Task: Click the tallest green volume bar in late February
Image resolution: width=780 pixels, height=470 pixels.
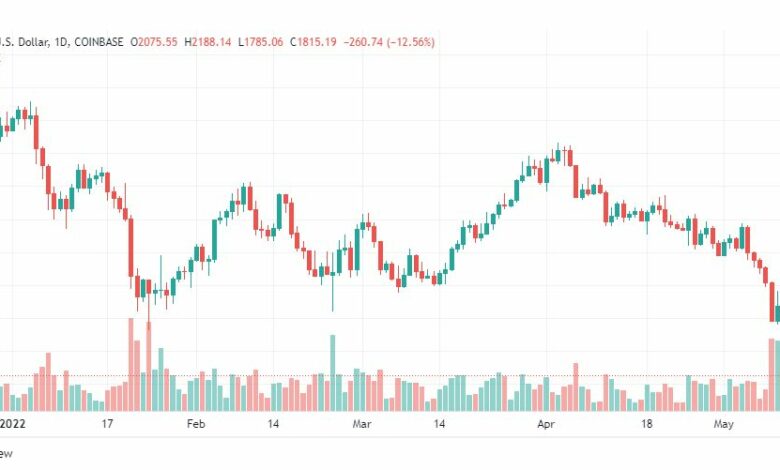Action: [x=333, y=373]
